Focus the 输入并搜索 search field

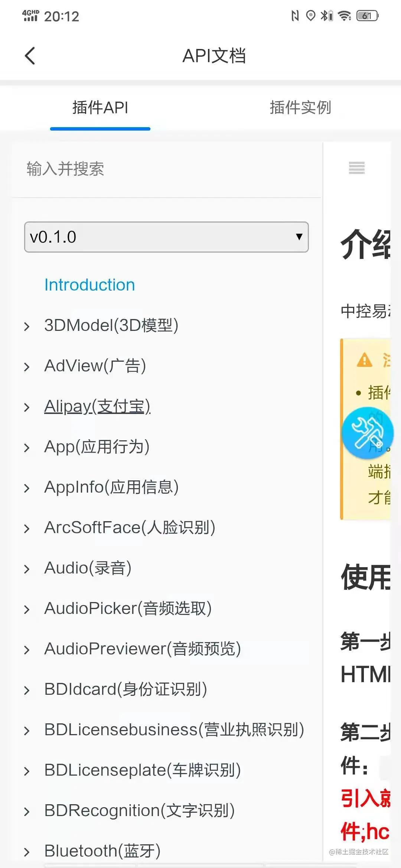(166, 169)
